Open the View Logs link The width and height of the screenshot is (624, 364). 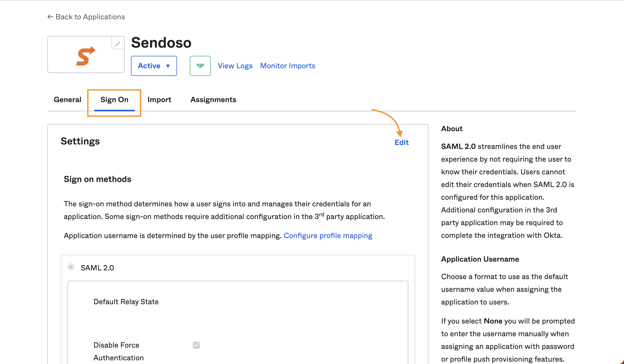(x=235, y=66)
